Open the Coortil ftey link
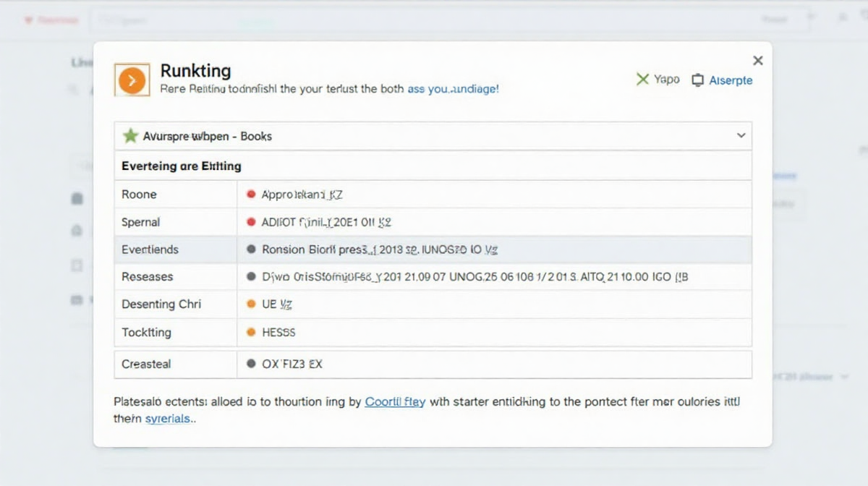The height and width of the screenshot is (486, 868). pos(395,402)
